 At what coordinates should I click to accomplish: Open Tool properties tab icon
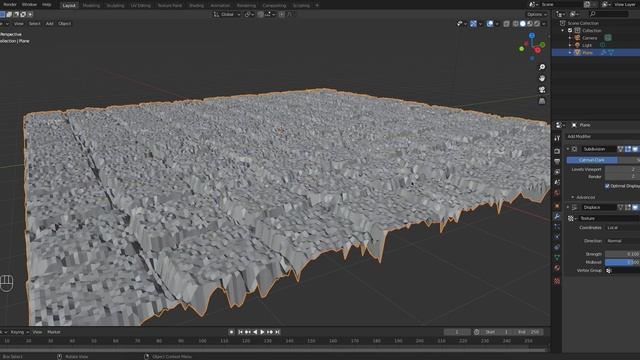pyautogui.click(x=557, y=138)
